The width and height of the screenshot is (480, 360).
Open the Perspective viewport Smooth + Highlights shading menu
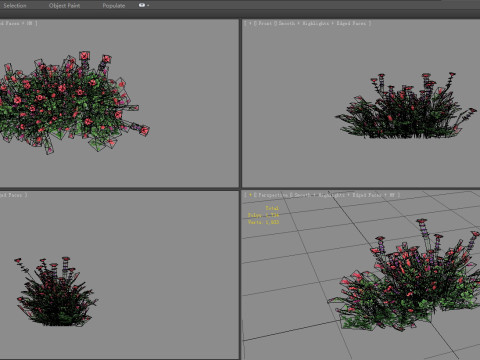click(x=345, y=195)
